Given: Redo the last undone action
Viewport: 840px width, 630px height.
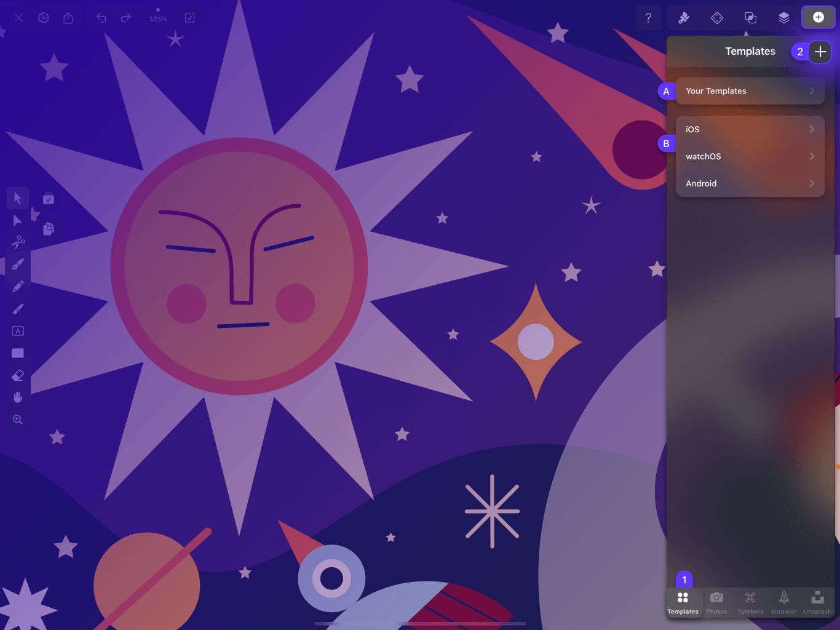Looking at the screenshot, I should tap(126, 18).
